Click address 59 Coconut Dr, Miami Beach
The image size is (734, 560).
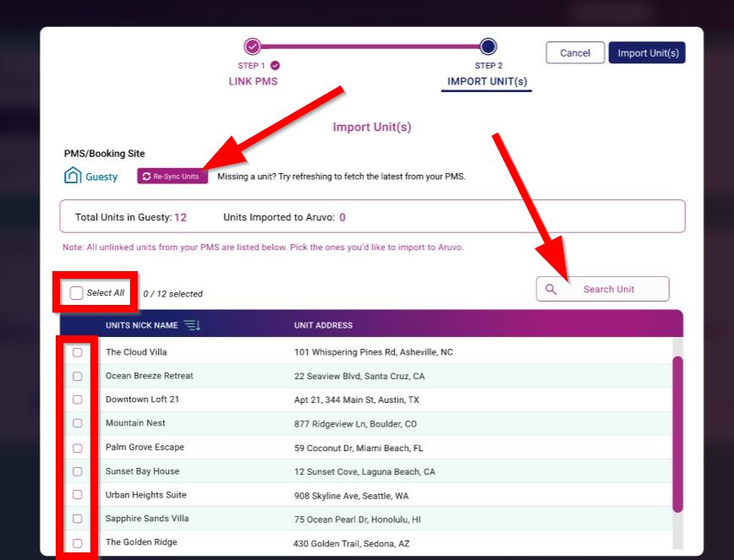359,449
